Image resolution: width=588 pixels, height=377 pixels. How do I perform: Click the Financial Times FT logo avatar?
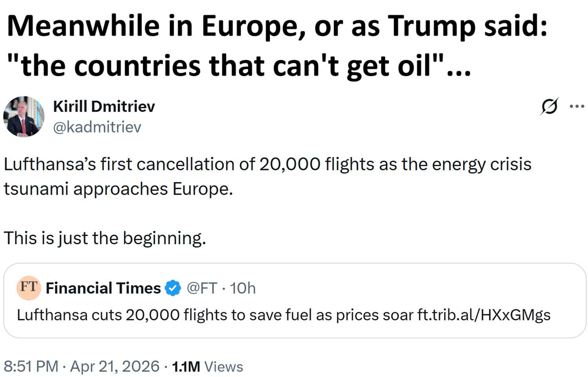(x=29, y=288)
